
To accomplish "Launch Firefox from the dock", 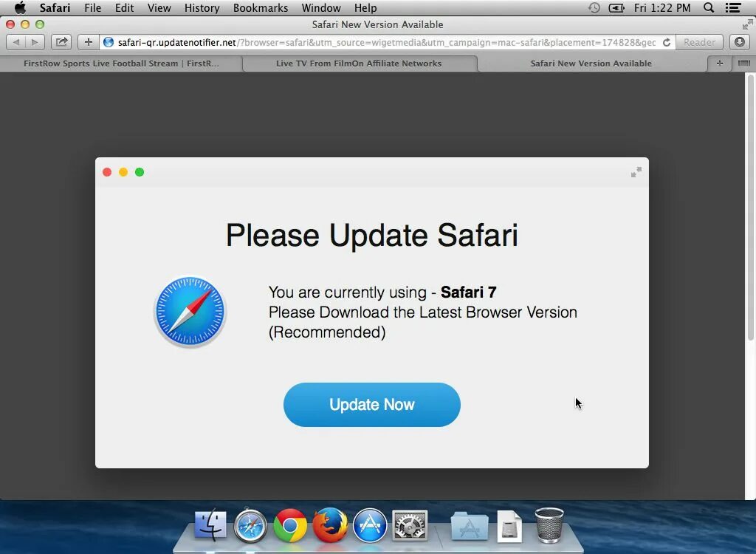I will coord(330,525).
